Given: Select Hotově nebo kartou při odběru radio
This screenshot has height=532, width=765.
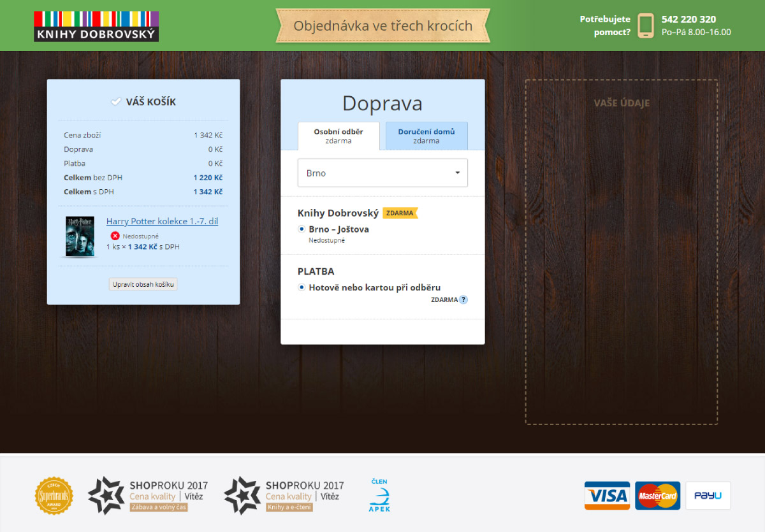Looking at the screenshot, I should 302,287.
